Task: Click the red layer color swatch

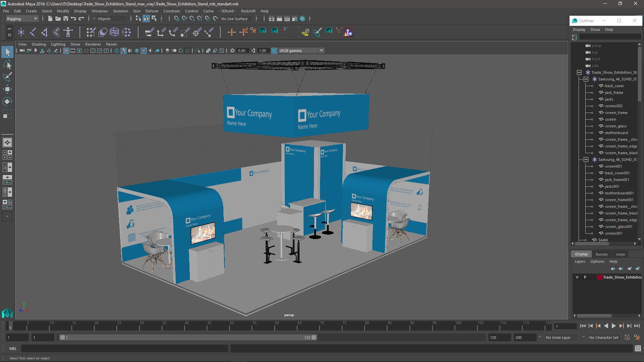Action: pyautogui.click(x=599, y=277)
